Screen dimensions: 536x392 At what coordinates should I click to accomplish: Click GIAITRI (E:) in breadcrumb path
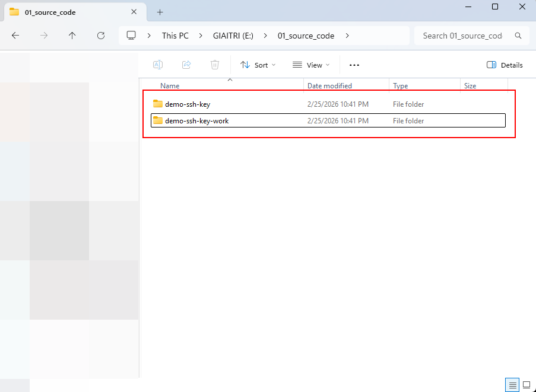pos(233,36)
